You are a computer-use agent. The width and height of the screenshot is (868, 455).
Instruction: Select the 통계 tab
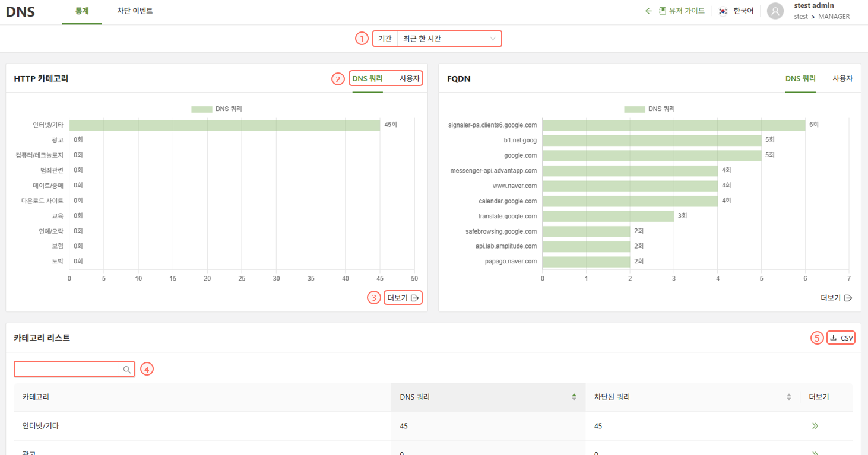tap(82, 11)
